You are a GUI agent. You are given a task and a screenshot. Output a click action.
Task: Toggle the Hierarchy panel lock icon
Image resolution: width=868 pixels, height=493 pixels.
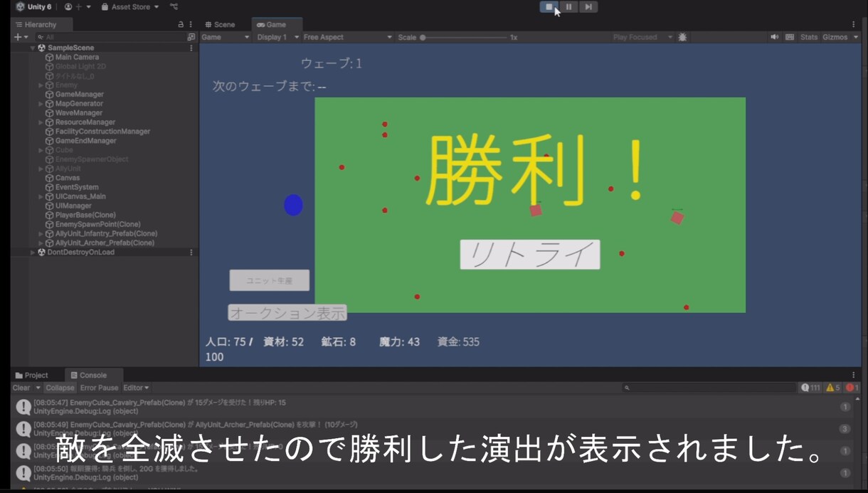[181, 25]
